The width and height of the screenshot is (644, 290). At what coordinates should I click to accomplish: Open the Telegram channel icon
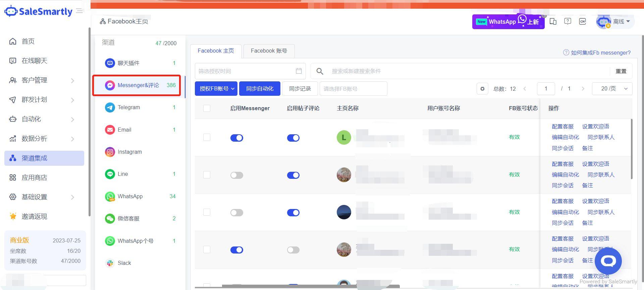tap(110, 107)
